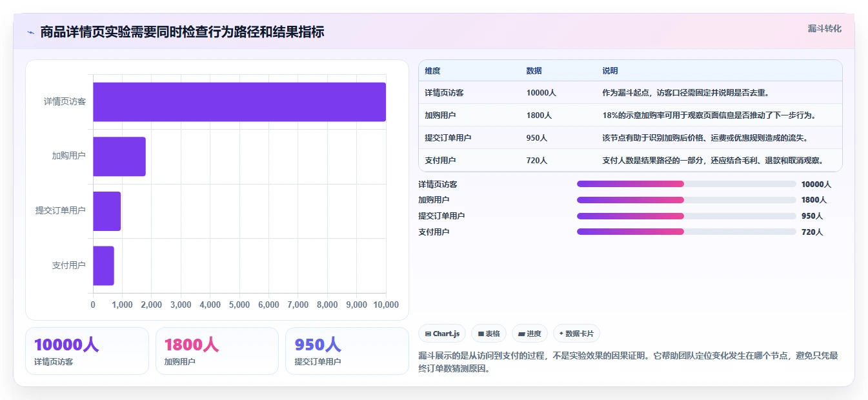Open the 10000人 详情页访客 data card
Image resolution: width=868 pixels, height=400 pixels.
click(x=87, y=351)
